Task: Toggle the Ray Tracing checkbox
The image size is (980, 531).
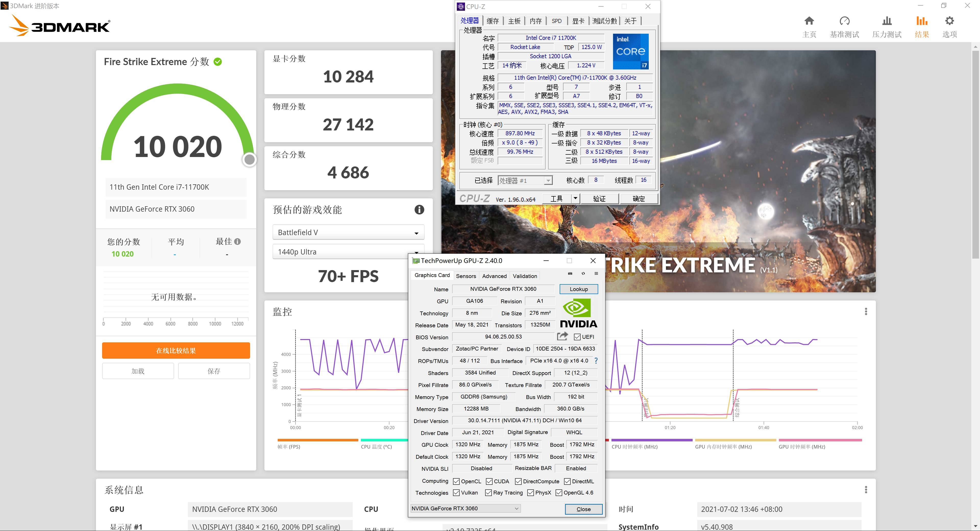Action: [x=488, y=493]
